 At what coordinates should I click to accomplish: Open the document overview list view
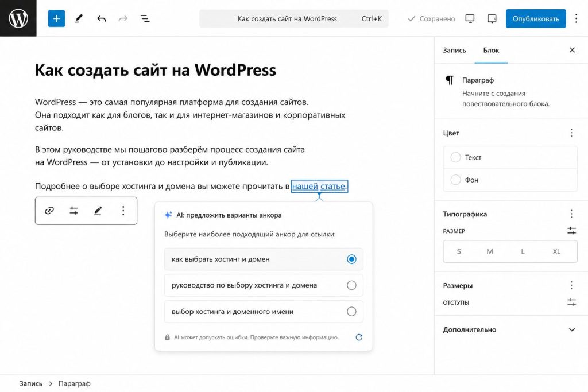click(x=145, y=18)
